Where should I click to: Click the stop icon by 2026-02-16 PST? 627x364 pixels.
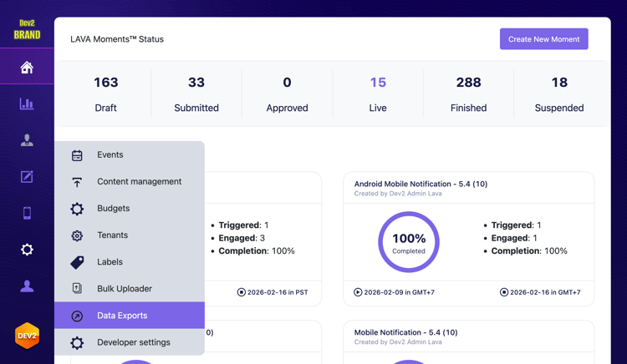pos(241,292)
